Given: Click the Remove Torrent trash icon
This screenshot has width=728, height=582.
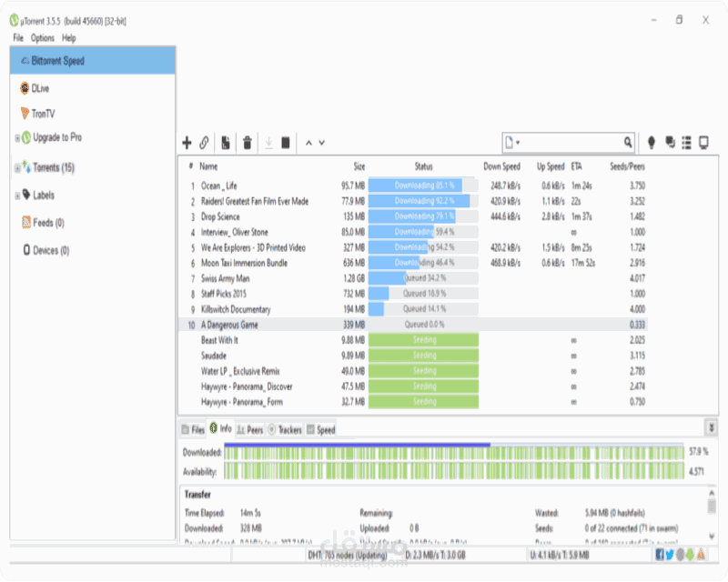Looking at the screenshot, I should point(248,143).
